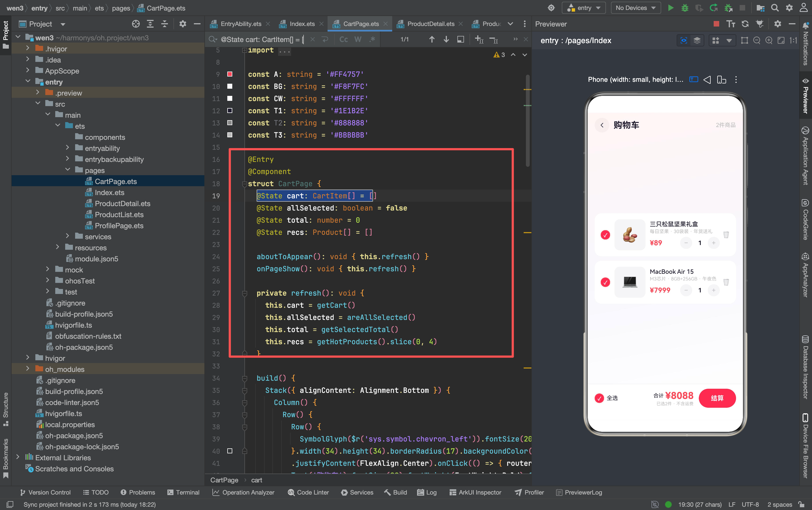Go back from 购物车 page in preview
Image resolution: width=812 pixels, height=510 pixels.
point(602,125)
